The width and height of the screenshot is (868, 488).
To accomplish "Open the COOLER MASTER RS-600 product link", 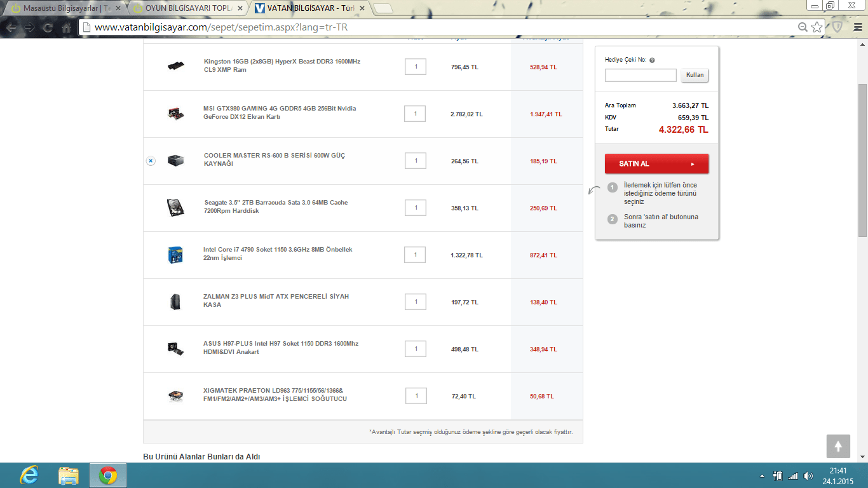I will 275,159.
